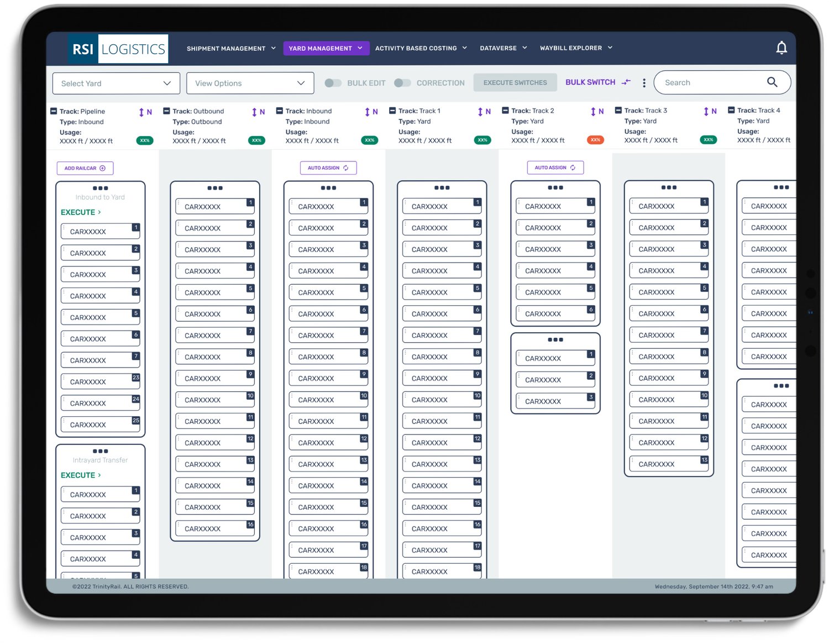
Task: Enable the Correction toggle
Action: [402, 83]
